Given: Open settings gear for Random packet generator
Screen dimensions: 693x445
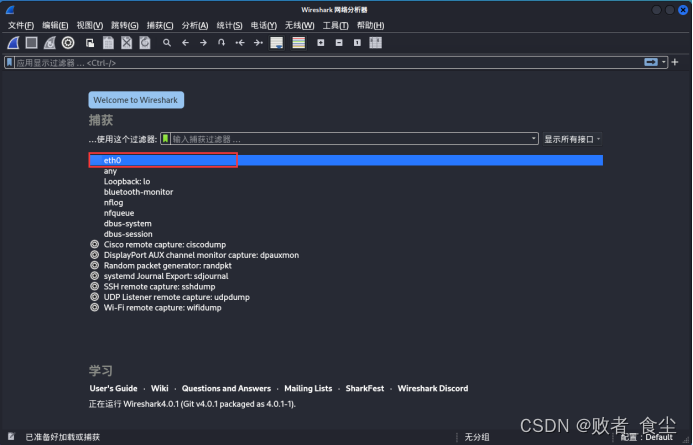Looking at the screenshot, I should (94, 265).
